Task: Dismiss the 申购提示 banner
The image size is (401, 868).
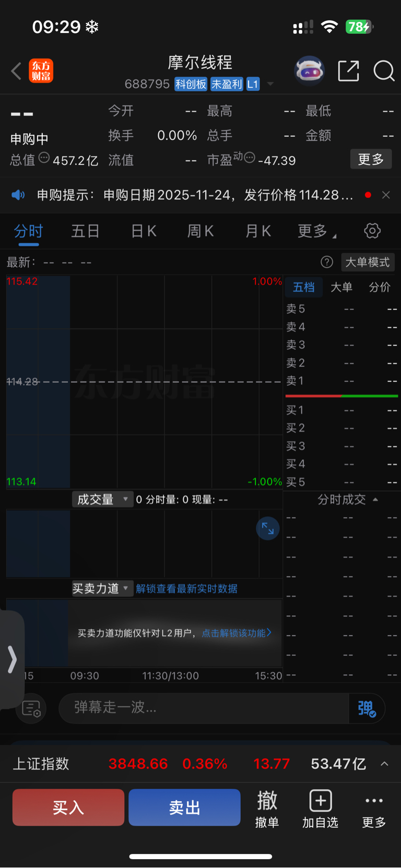Action: pyautogui.click(x=386, y=195)
